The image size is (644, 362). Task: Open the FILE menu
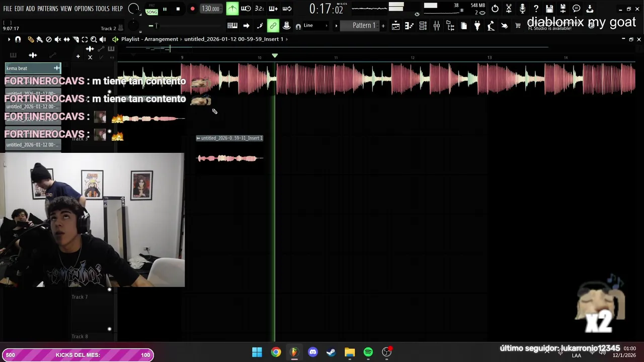coord(8,9)
